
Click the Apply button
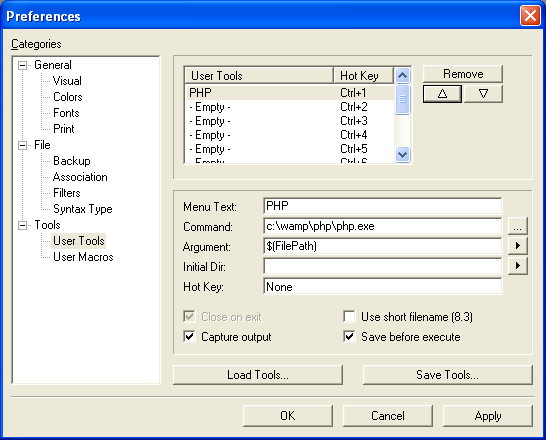(x=488, y=416)
